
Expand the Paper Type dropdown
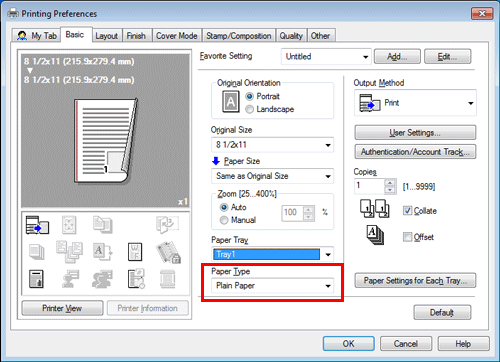coord(272,286)
